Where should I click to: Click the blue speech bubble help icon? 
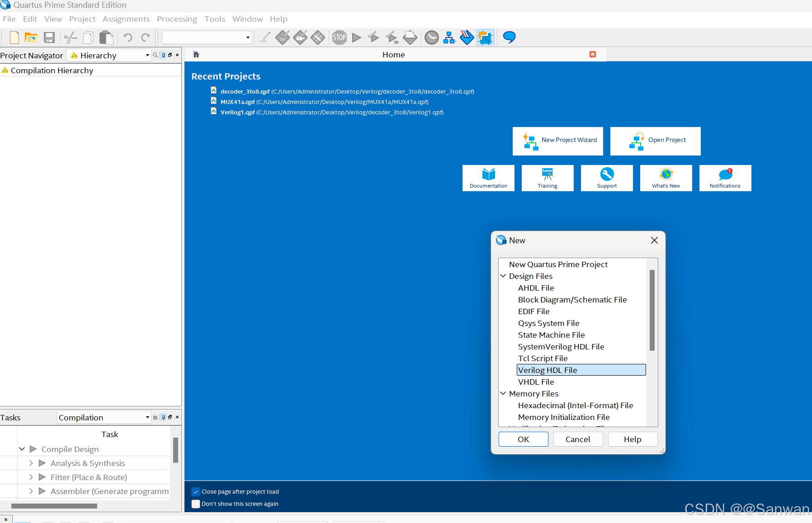point(509,37)
